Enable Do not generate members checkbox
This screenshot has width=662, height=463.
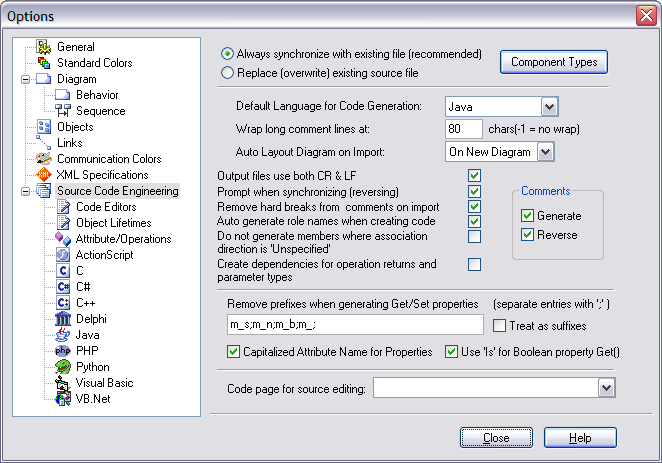[x=475, y=236]
